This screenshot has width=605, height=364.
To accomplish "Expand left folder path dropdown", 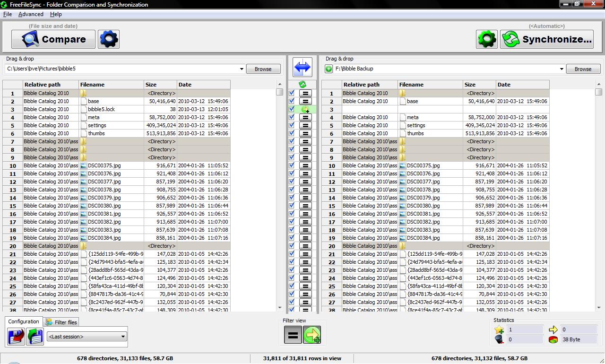I will (242, 69).
